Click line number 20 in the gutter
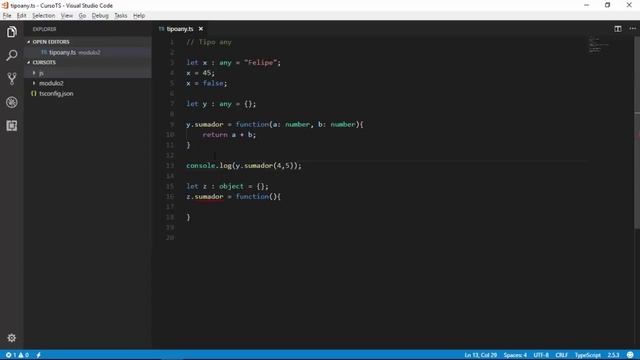 (x=170, y=238)
